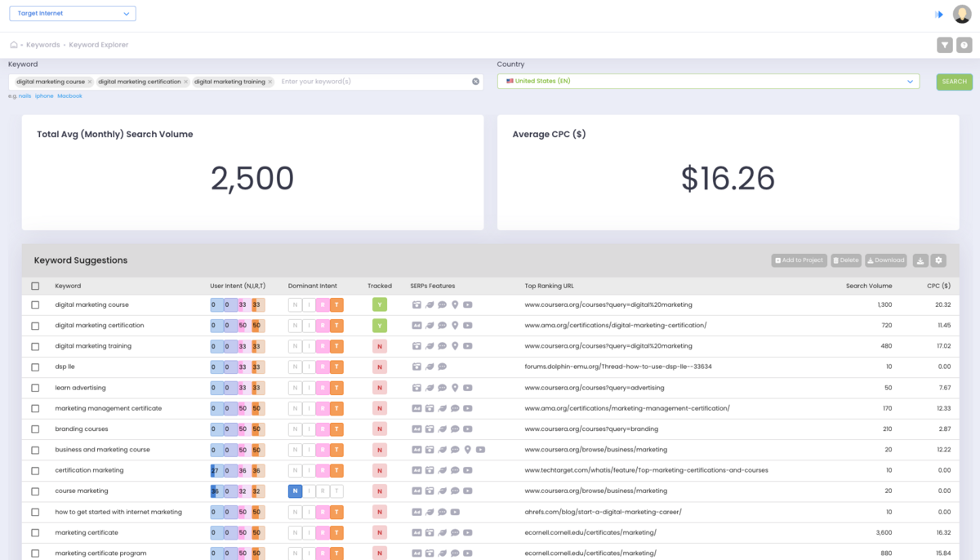Click location pin icon in 'learn advertising' row
980x560 pixels.
coord(455,388)
